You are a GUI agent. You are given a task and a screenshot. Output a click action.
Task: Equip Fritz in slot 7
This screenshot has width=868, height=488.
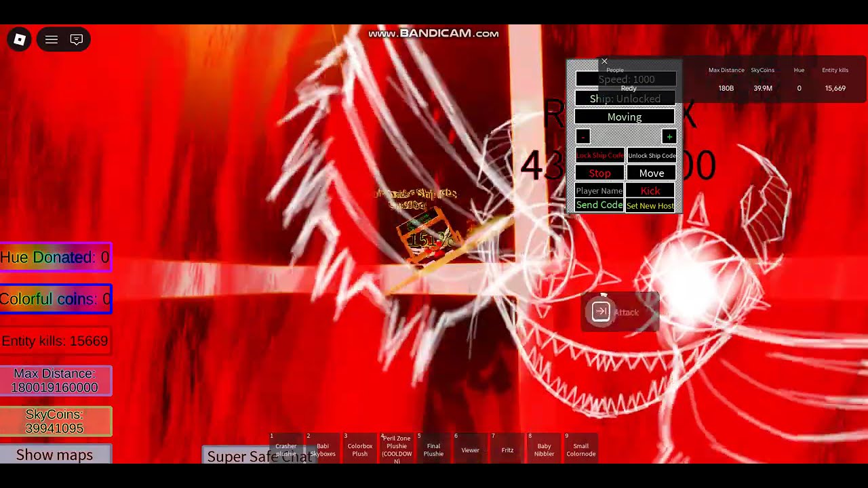coord(507,449)
